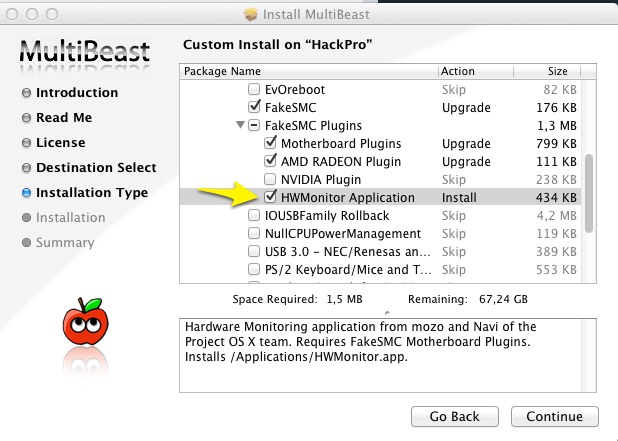This screenshot has width=618, height=441.
Task: Click the Go Back button
Action: coord(454,417)
